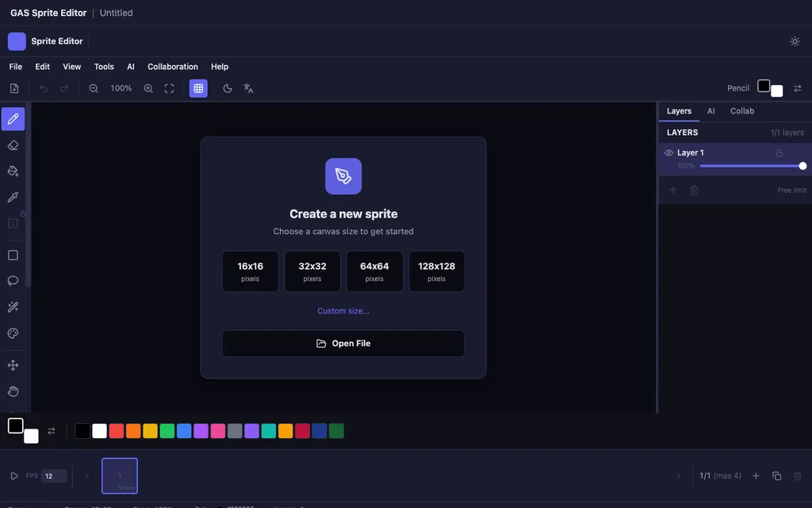Toggle the Layer 1 lock icon

[x=779, y=153]
